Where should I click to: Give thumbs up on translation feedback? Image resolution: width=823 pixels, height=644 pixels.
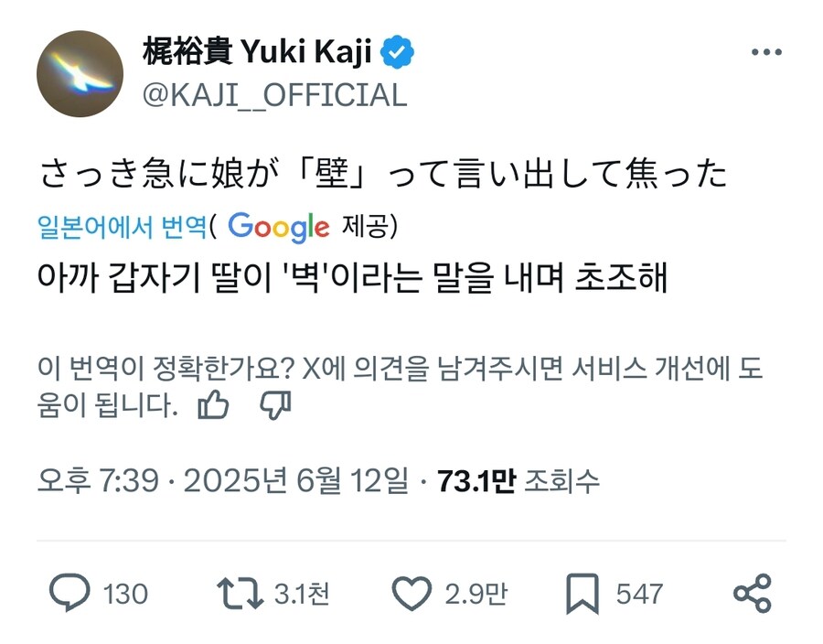click(213, 403)
